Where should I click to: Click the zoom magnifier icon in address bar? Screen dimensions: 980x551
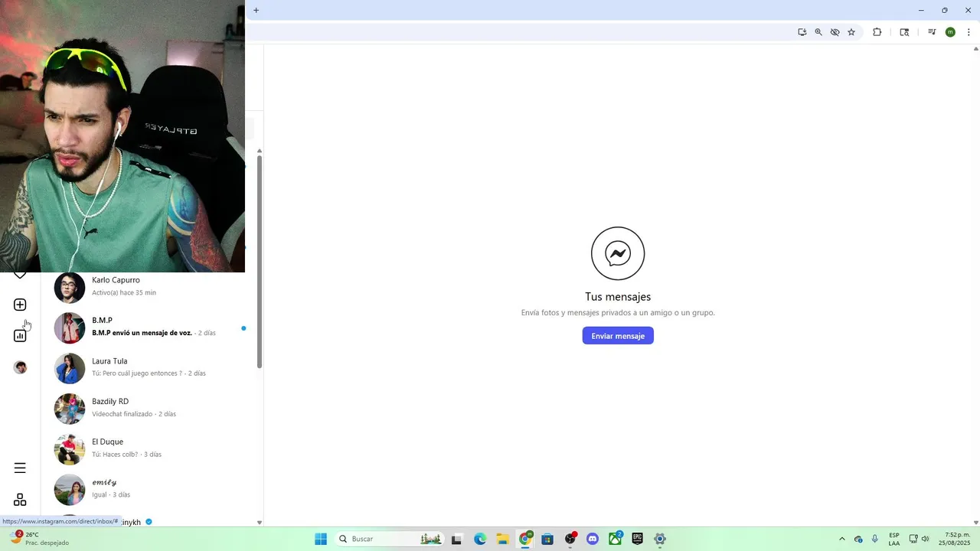tap(818, 32)
